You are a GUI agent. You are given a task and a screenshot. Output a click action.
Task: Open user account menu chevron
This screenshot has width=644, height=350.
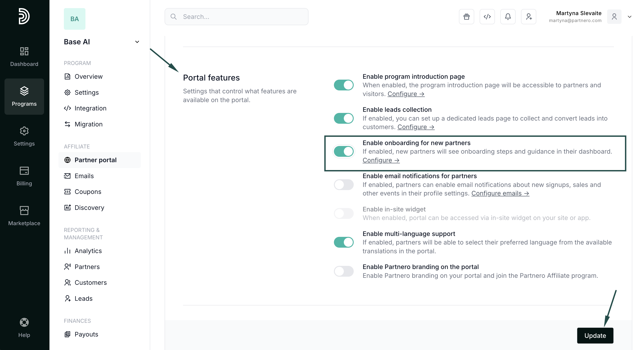click(x=629, y=17)
